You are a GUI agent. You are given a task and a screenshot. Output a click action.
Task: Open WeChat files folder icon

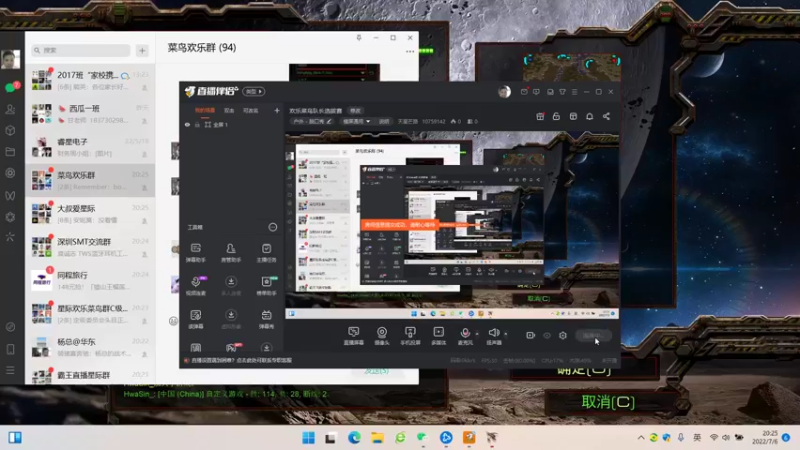pos(10,152)
